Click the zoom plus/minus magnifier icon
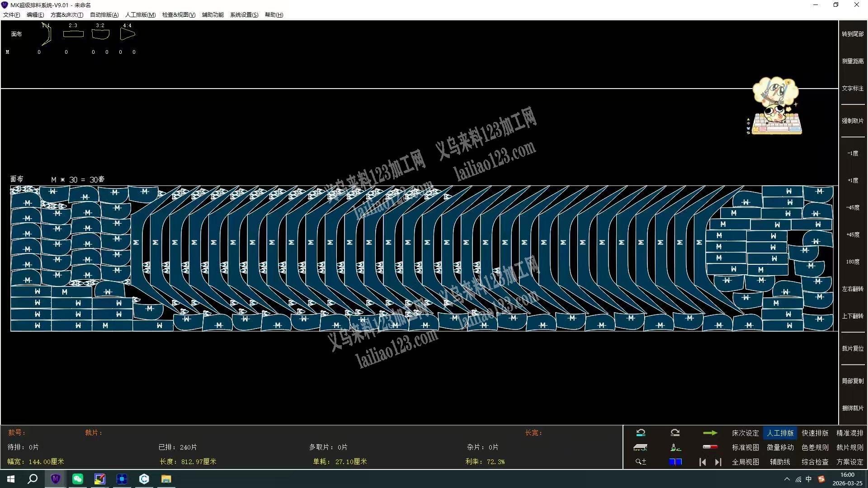 coord(641,462)
